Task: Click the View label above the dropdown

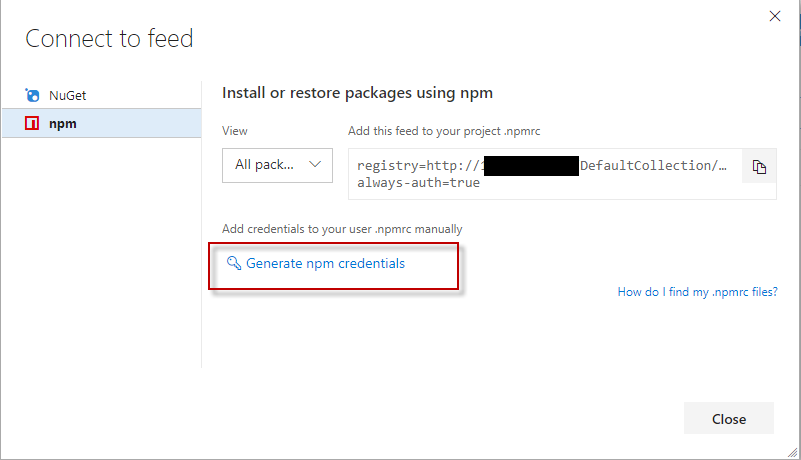Action: point(235,131)
